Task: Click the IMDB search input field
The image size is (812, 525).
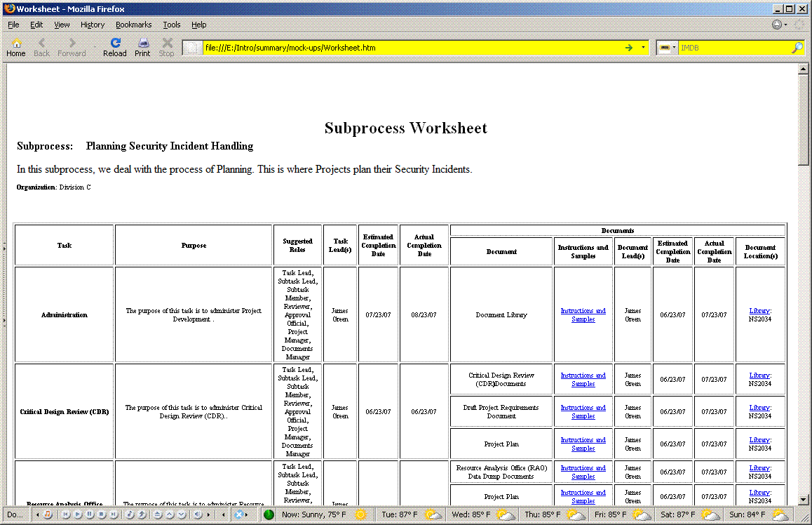Action: (x=734, y=48)
